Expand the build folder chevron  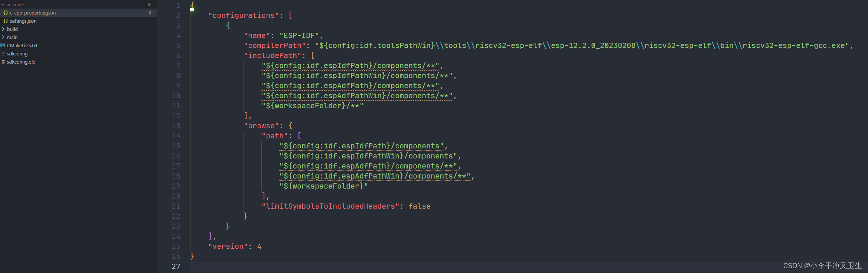(3, 29)
